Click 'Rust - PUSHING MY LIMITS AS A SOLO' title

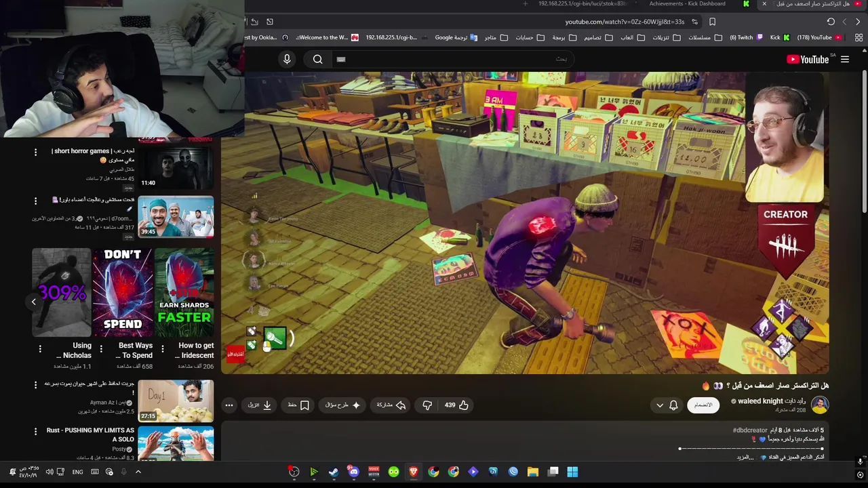[90, 434]
